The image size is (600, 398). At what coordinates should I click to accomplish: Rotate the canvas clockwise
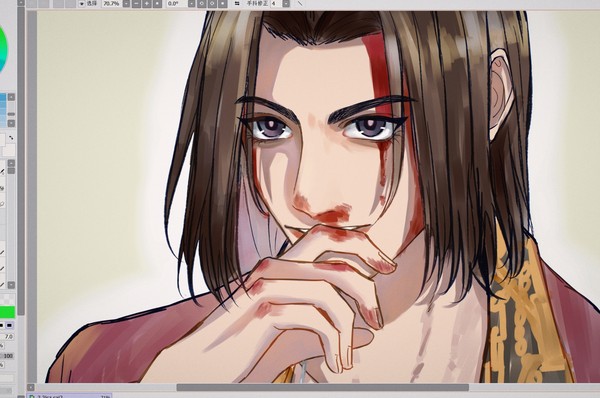pyautogui.click(x=212, y=3)
